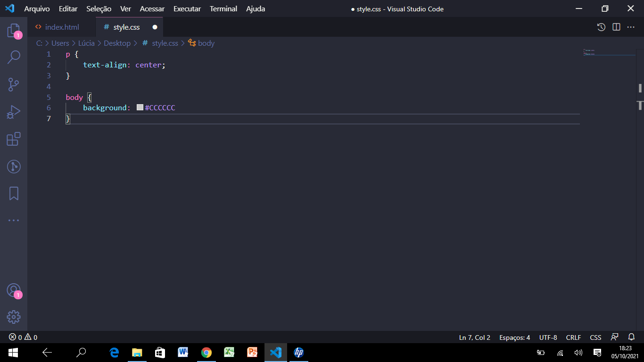Open the Search view in activity bar
This screenshot has height=362, width=644.
(x=14, y=57)
